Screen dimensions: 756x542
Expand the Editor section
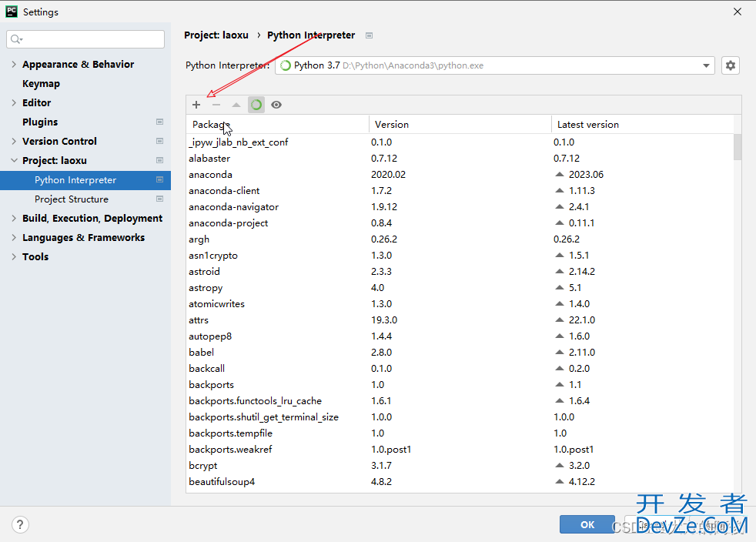coord(14,102)
